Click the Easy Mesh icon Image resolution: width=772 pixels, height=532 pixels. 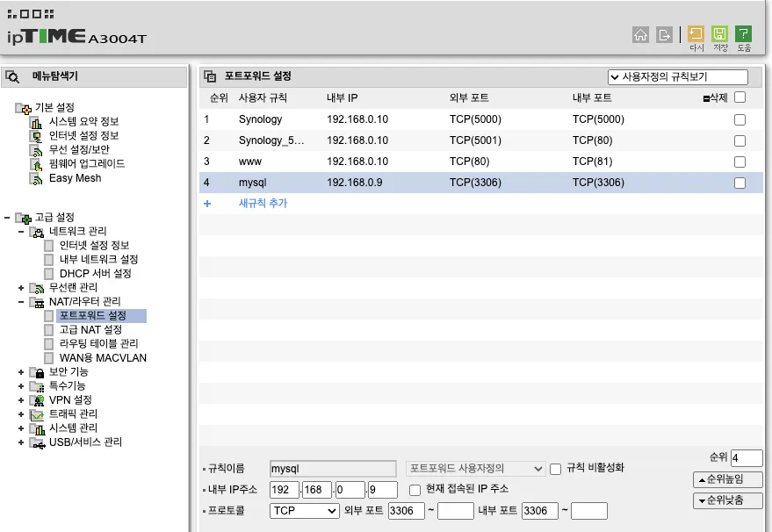pos(37,178)
